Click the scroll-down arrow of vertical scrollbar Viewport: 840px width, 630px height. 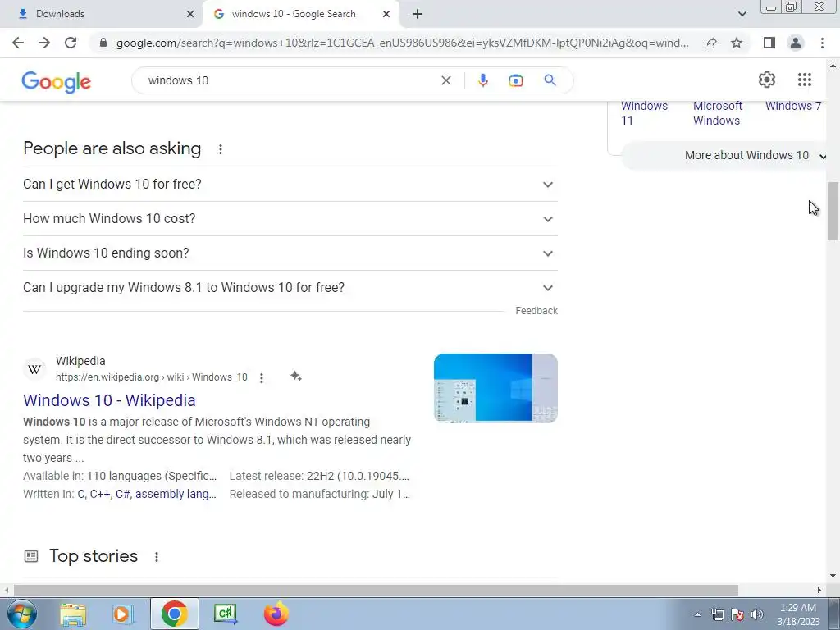(833, 576)
